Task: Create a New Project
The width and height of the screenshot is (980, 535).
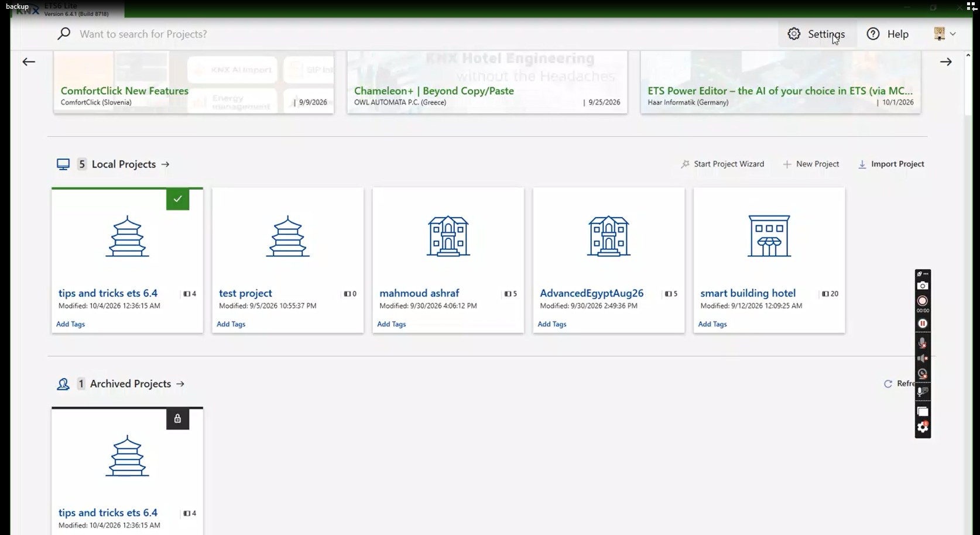Action: click(x=811, y=164)
